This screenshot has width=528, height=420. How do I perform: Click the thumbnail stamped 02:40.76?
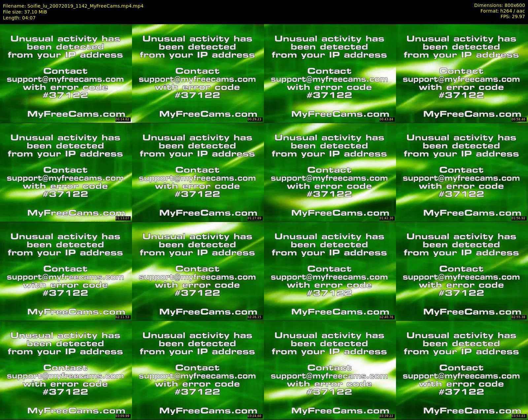click(330, 271)
